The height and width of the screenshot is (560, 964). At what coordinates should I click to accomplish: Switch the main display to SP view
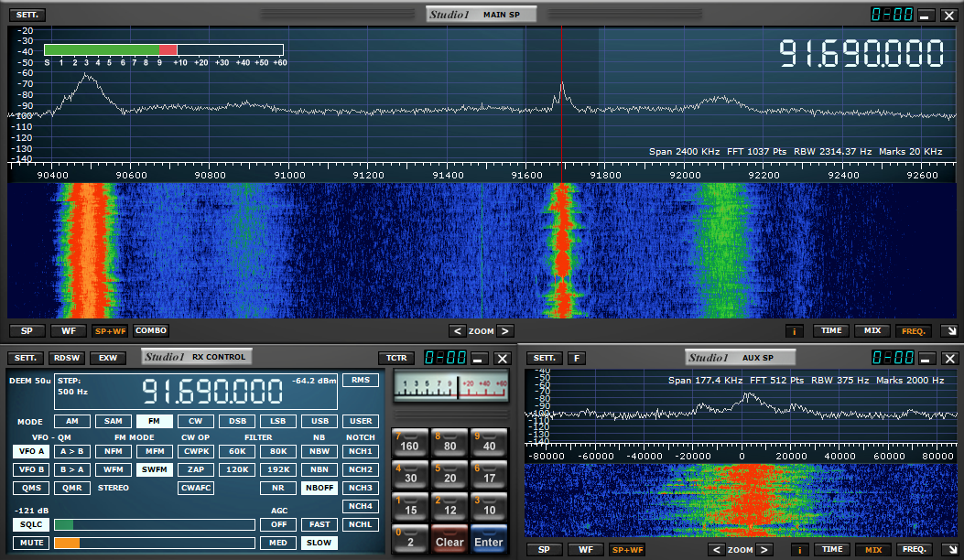[27, 330]
